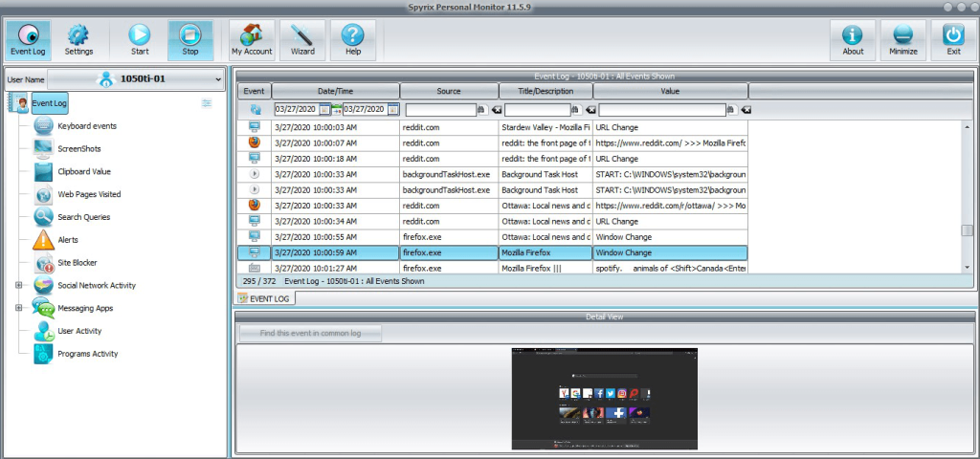The width and height of the screenshot is (980, 459).
Task: Open Web Pages Visited in the sidebar
Action: tap(89, 194)
